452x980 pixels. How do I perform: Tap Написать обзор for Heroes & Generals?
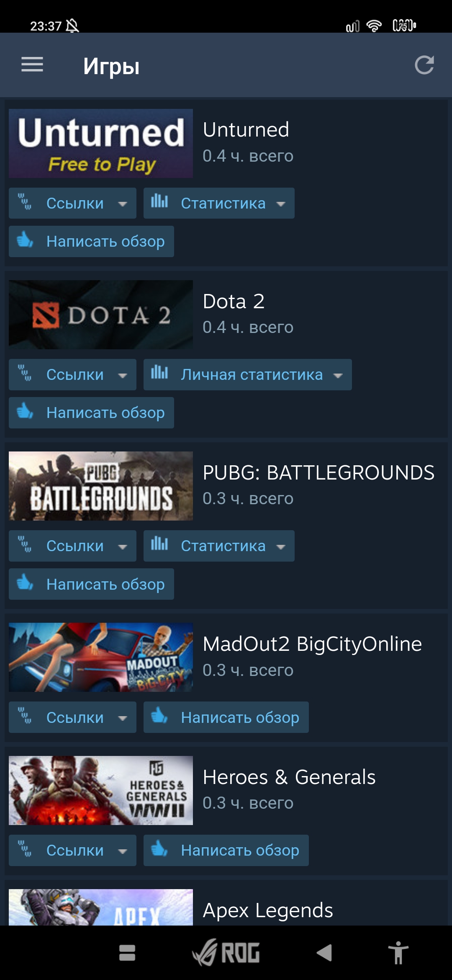pos(226,850)
